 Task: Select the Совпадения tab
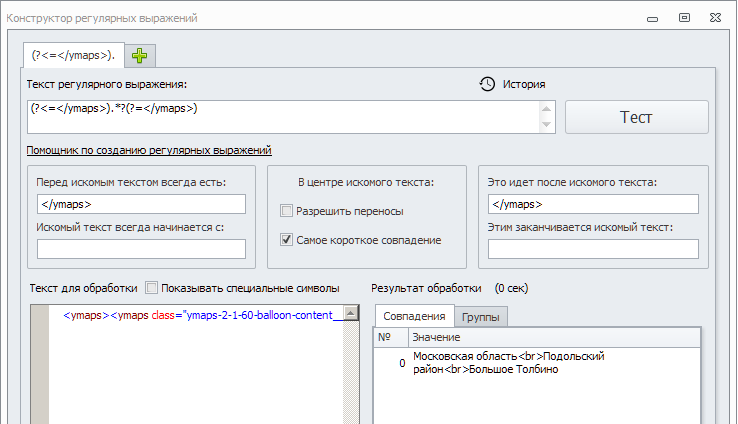(414, 316)
